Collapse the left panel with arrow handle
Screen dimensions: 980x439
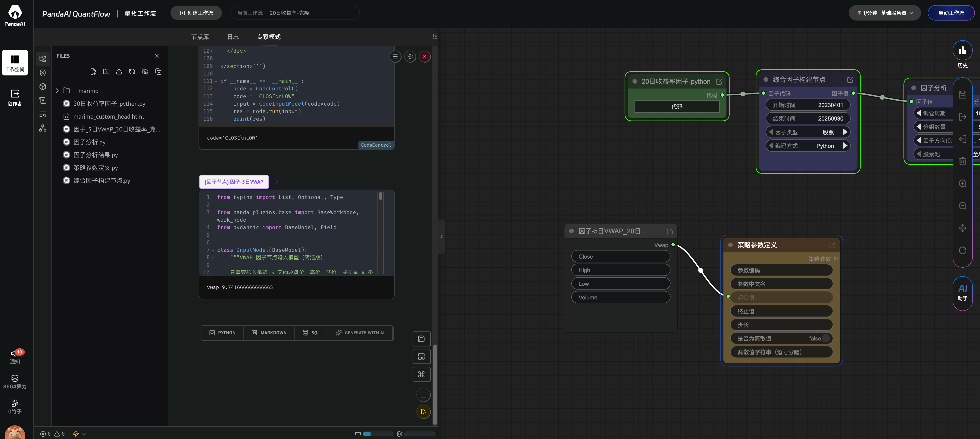pyautogui.click(x=441, y=237)
